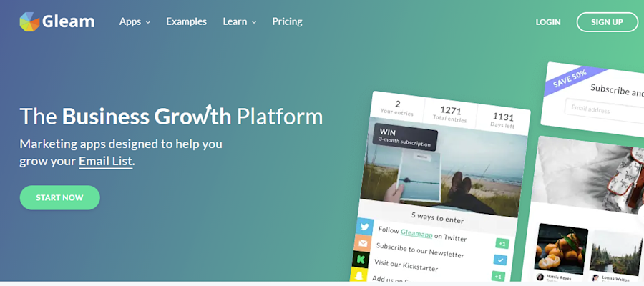Expand the Learn dropdown menu
The image size is (644, 286).
(240, 21)
